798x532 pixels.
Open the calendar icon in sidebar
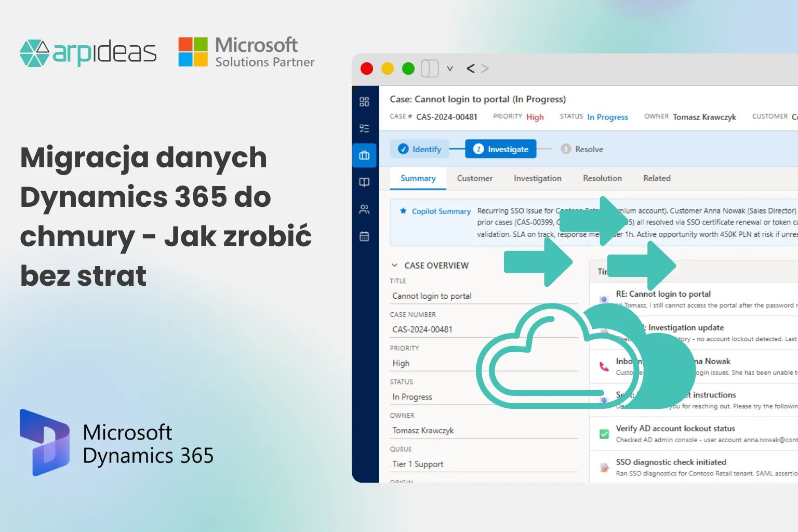pyautogui.click(x=364, y=236)
